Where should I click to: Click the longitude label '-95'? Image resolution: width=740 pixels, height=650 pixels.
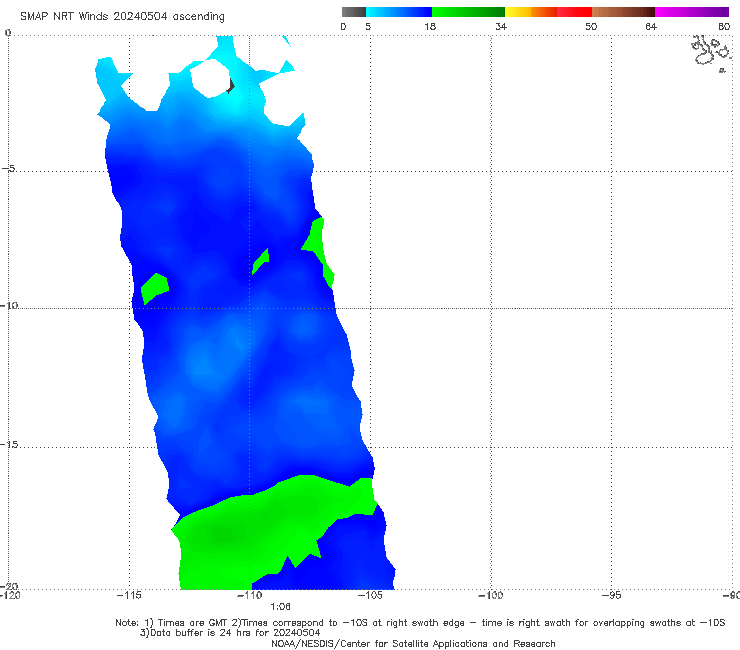click(x=611, y=595)
